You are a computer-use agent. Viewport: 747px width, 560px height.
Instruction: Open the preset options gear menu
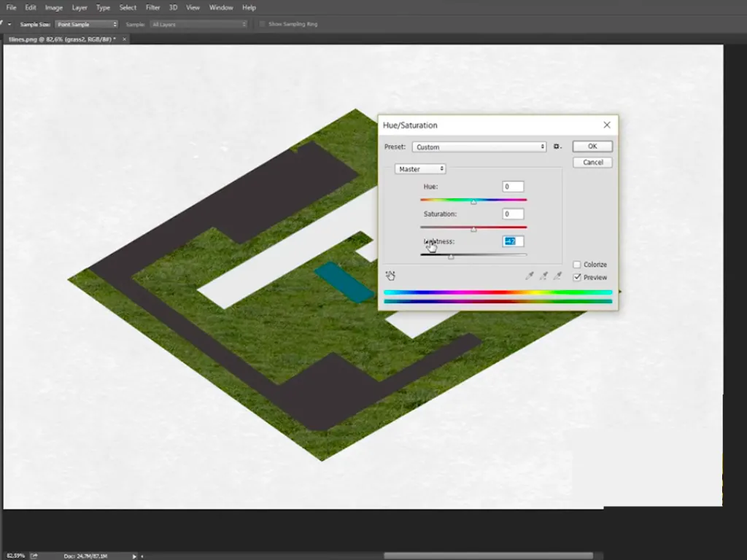point(557,147)
